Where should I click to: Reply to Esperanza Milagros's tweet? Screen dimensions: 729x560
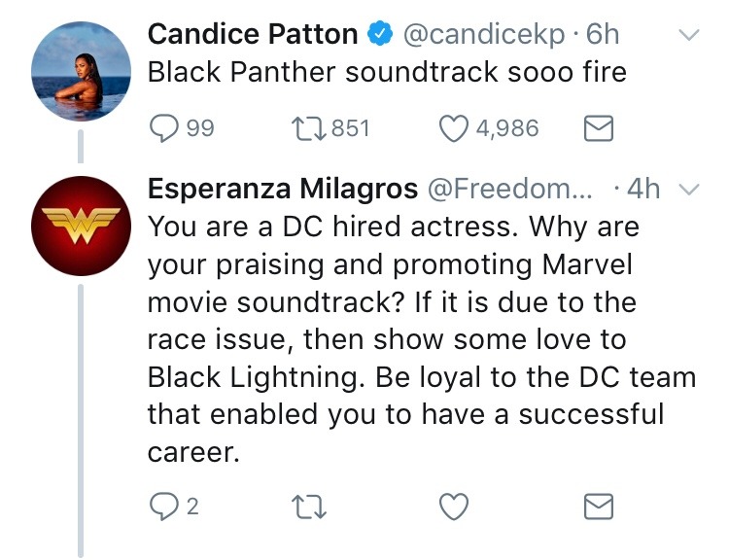point(163,506)
